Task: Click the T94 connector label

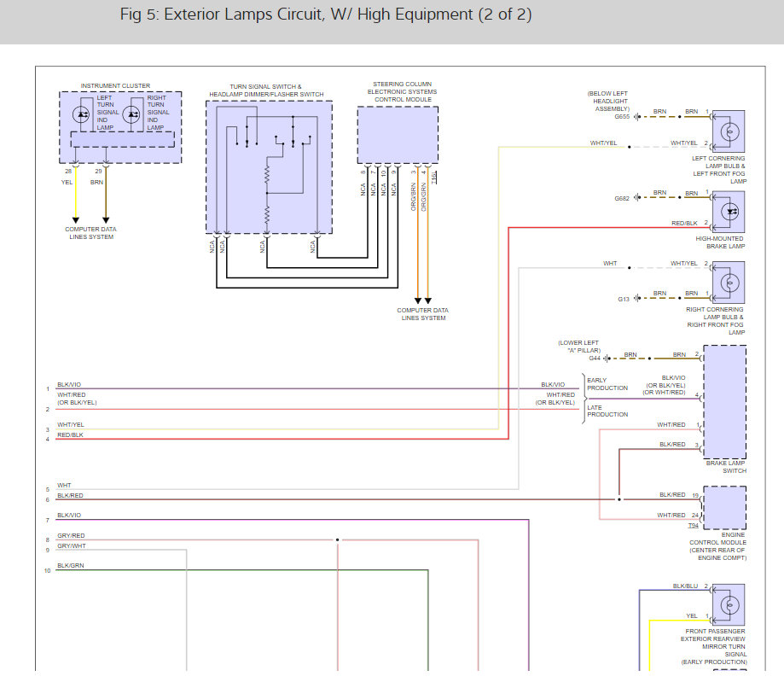Action: point(694,525)
